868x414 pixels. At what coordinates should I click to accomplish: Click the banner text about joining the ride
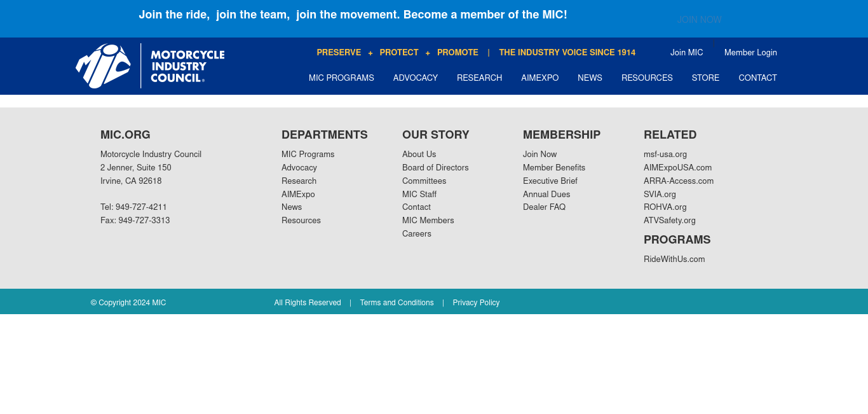[x=353, y=15]
